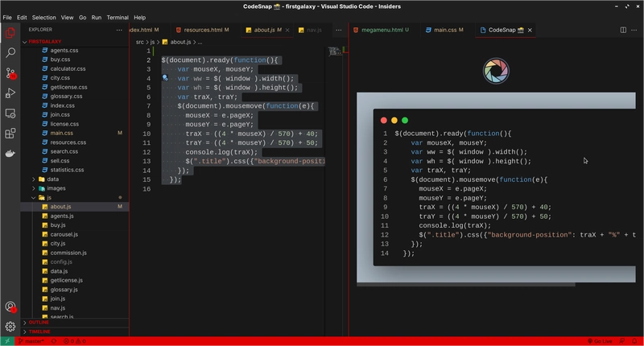Open config.js in the explorer
Viewport: 644px width, 346px height.
61,262
